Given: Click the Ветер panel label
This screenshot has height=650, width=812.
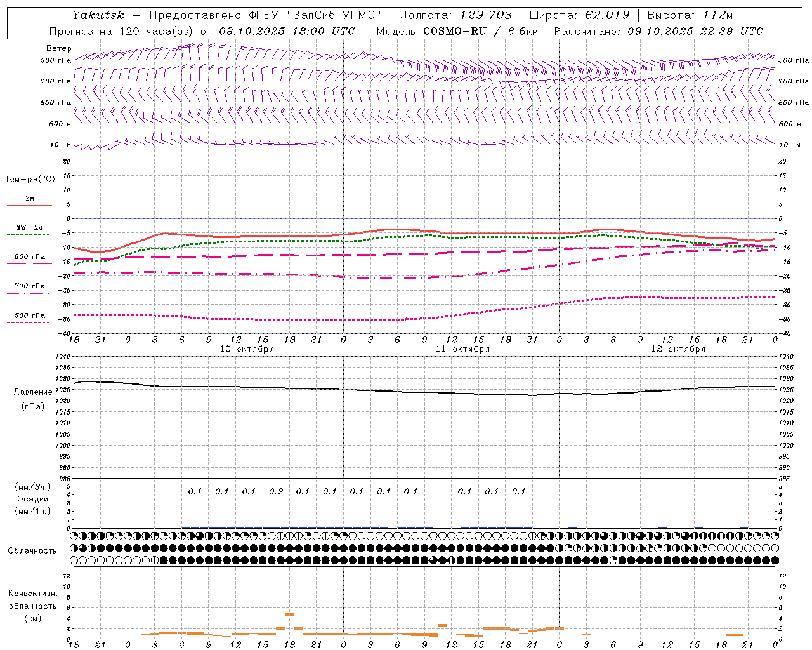Looking at the screenshot, I should tap(58, 48).
